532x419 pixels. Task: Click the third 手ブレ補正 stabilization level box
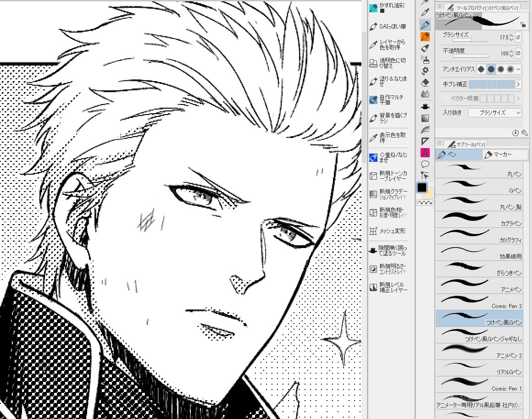[x=491, y=84]
